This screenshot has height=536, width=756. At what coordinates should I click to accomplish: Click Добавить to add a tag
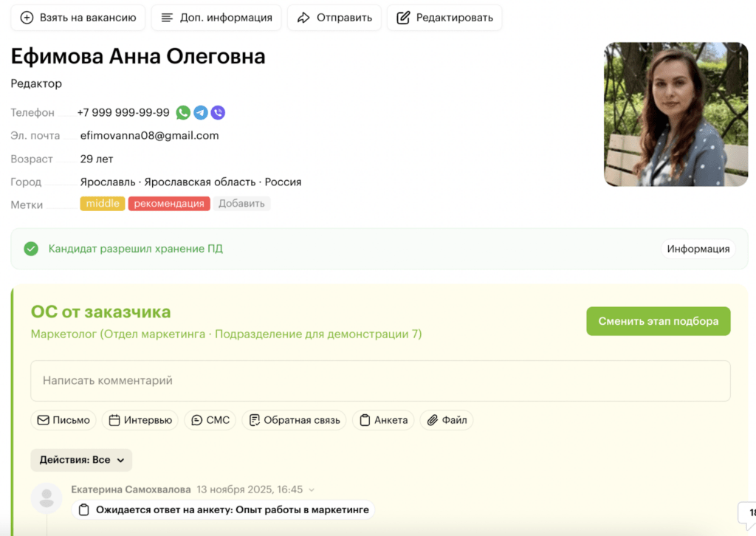[241, 204]
